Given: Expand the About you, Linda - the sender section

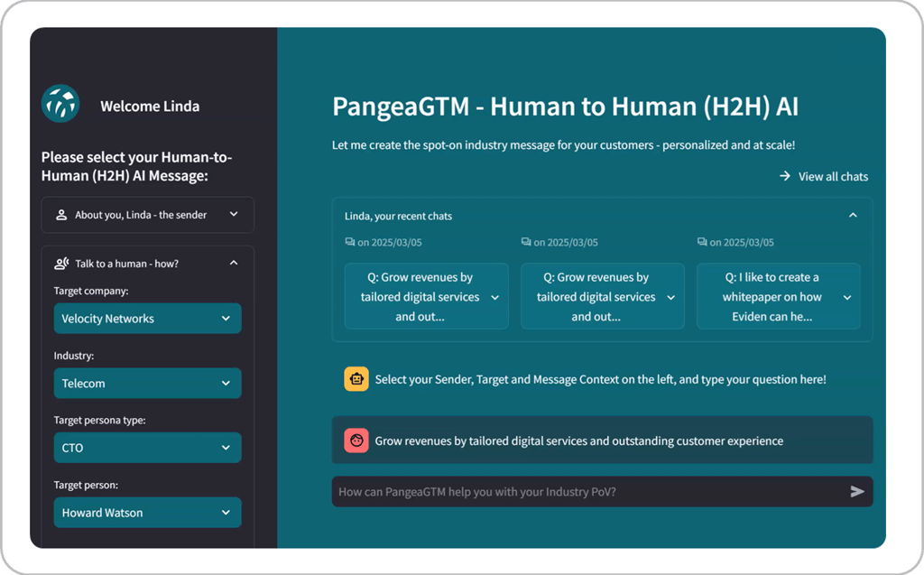Looking at the screenshot, I should click(147, 215).
